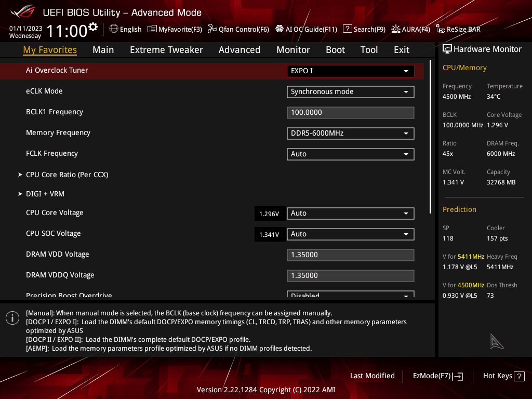The image size is (532, 399).
Task: Switch to My Favorites tab
Action: (x=50, y=50)
